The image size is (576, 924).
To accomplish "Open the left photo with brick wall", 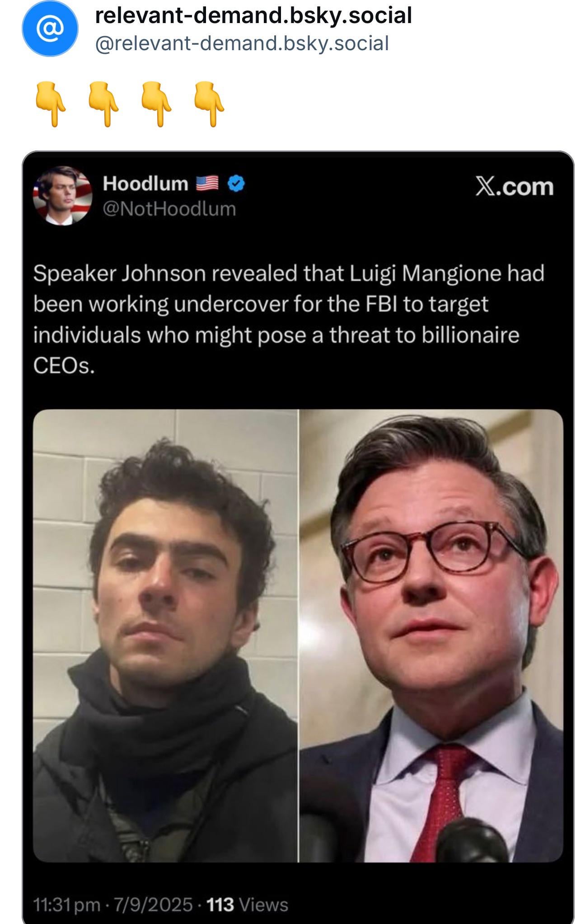I will pyautogui.click(x=165, y=636).
